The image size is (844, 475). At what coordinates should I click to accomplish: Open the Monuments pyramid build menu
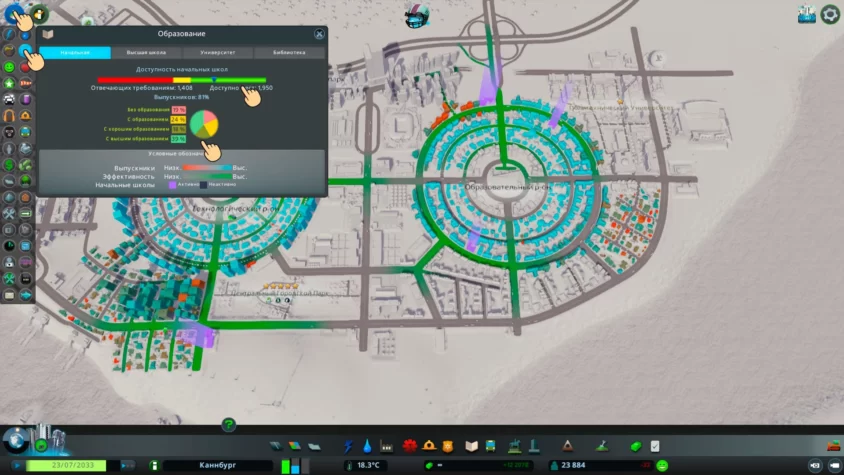point(567,446)
